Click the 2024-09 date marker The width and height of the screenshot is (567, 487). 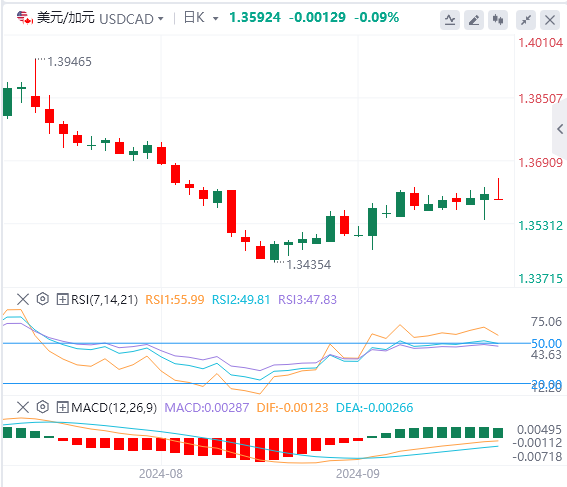click(x=358, y=474)
